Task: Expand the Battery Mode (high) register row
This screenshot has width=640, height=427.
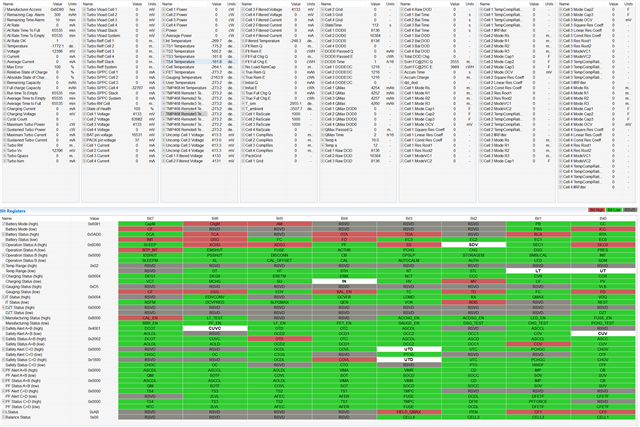Action: (x=4, y=224)
